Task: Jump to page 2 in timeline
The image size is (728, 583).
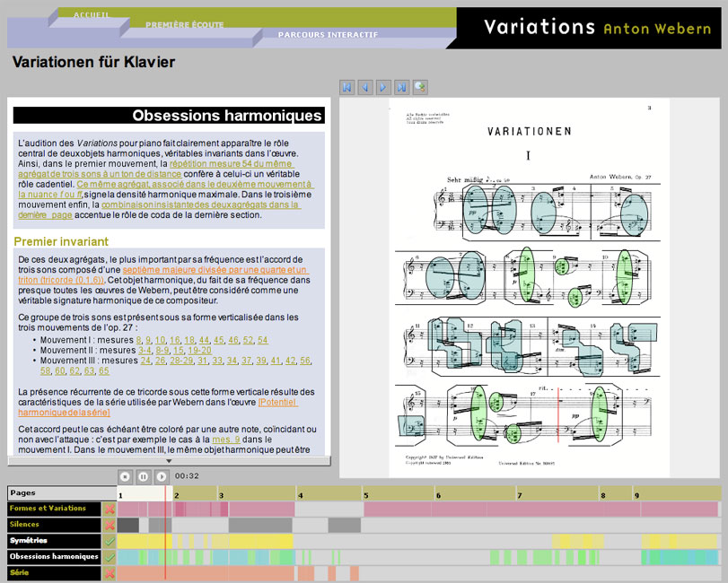Action: 194,495
